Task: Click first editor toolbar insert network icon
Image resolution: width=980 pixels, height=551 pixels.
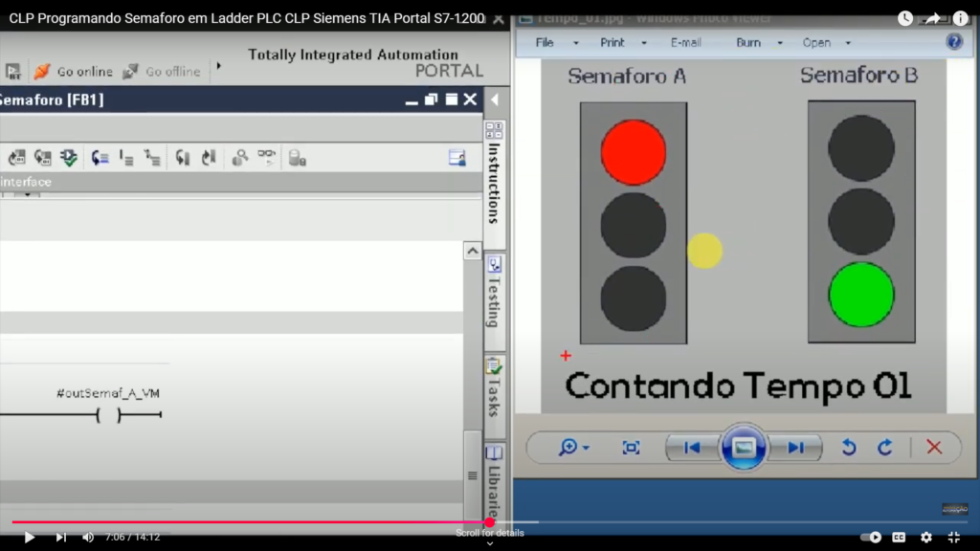Action: (17, 158)
